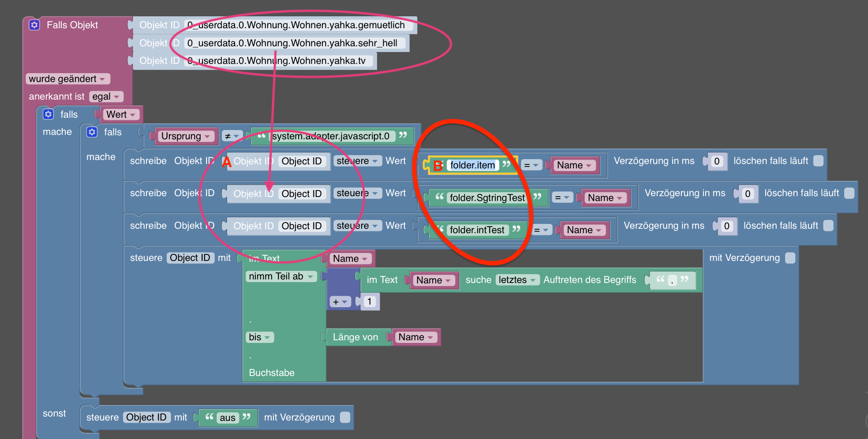The width and height of the screenshot is (868, 439).
Task: Click the system.adapter.javascript.0 text field
Action: (331, 136)
